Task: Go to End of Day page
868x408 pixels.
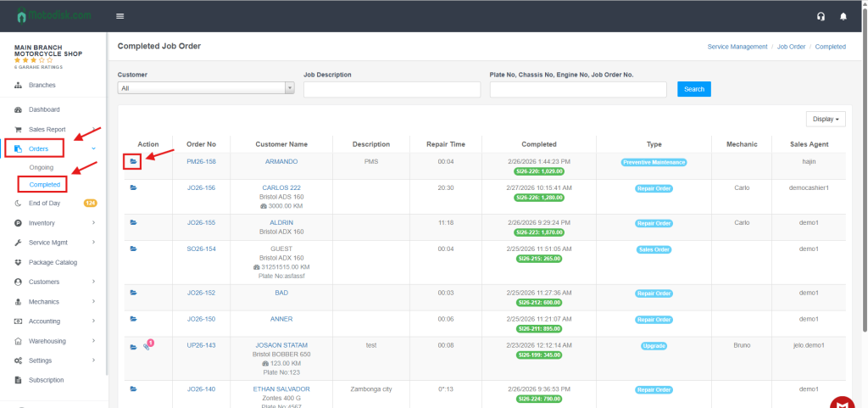Action: [x=44, y=204]
